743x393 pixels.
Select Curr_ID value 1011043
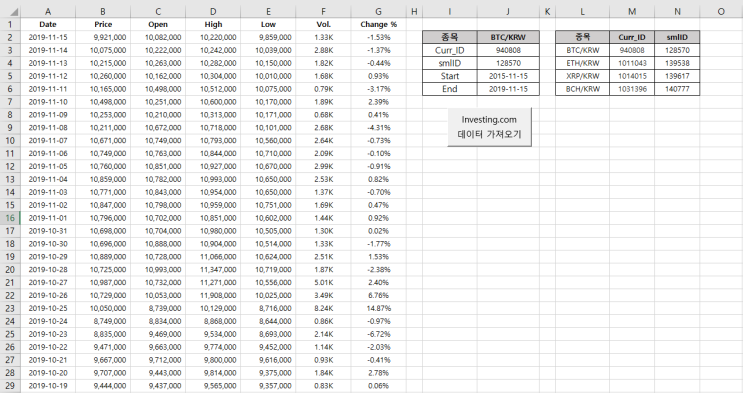[632, 63]
